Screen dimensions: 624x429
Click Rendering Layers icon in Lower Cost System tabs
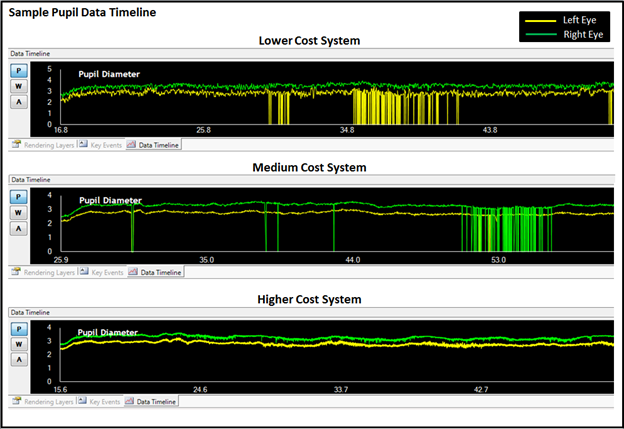(x=16, y=144)
